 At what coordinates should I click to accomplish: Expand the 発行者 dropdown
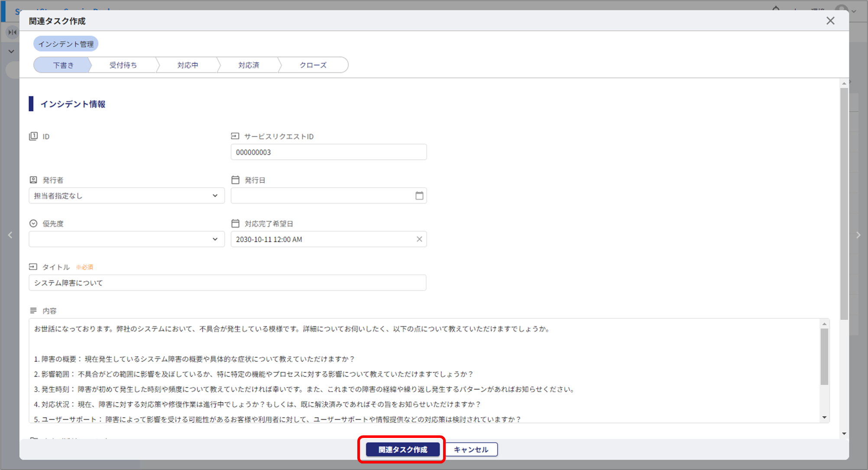click(215, 196)
